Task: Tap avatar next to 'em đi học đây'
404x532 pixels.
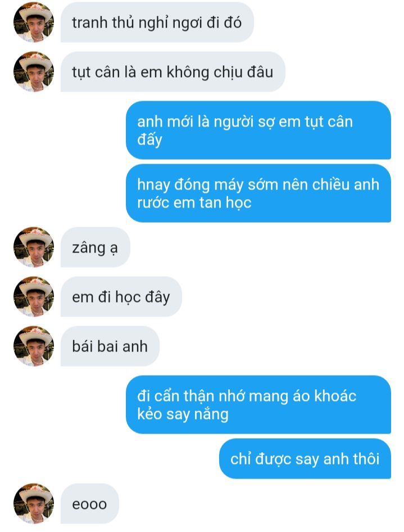Action: coord(34,296)
